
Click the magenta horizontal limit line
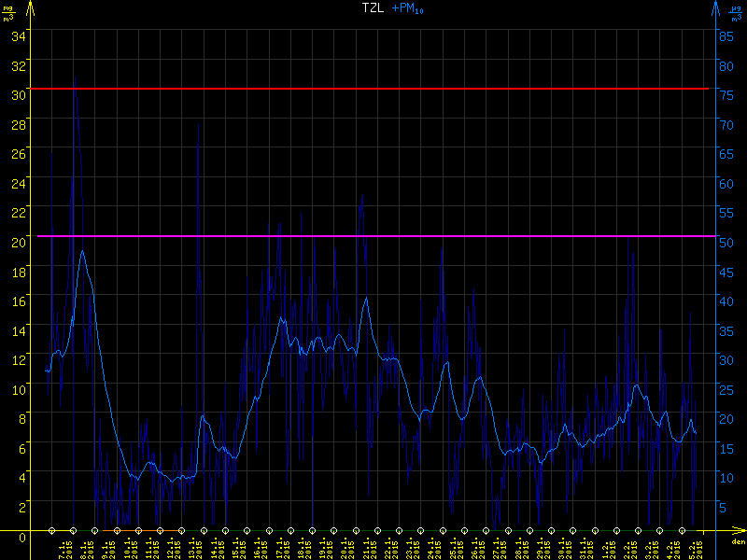point(373,236)
